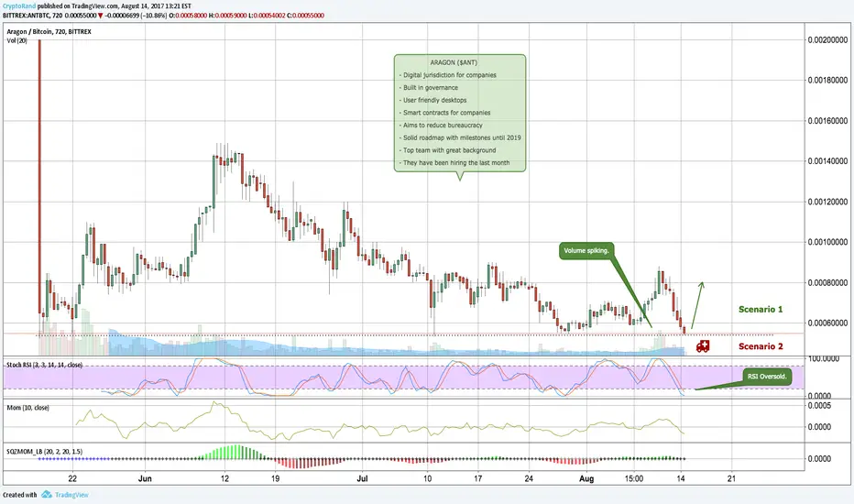
Task: Click the Mom (10, close) indicator label
Action: click(x=27, y=408)
